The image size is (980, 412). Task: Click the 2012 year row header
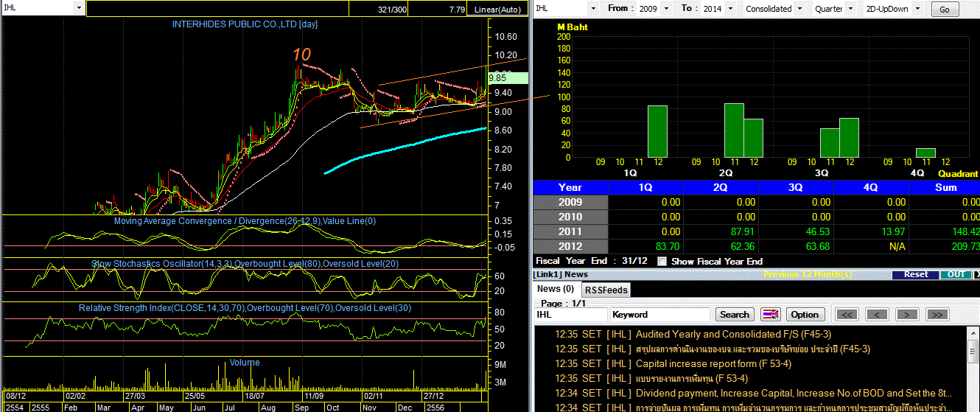click(570, 246)
